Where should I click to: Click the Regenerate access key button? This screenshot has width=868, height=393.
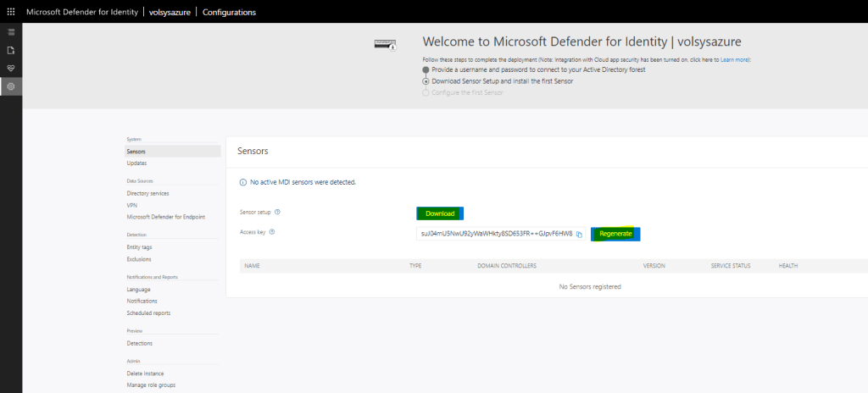(x=615, y=234)
